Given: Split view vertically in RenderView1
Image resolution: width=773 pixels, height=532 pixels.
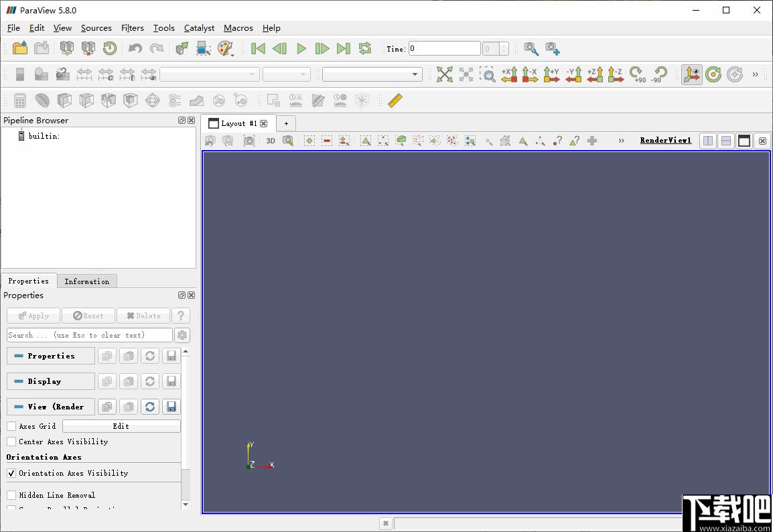Looking at the screenshot, I should click(x=725, y=141).
